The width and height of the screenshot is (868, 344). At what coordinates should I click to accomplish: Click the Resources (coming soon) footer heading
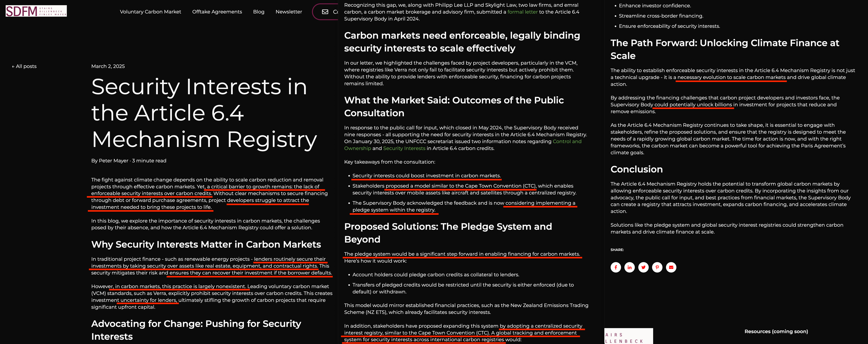pyautogui.click(x=776, y=331)
